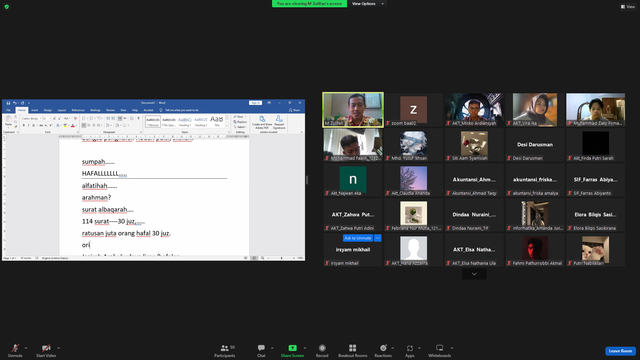Image resolution: width=640 pixels, height=360 pixels.
Task: Click more options beside Ask to Unmute
Action: click(x=378, y=238)
